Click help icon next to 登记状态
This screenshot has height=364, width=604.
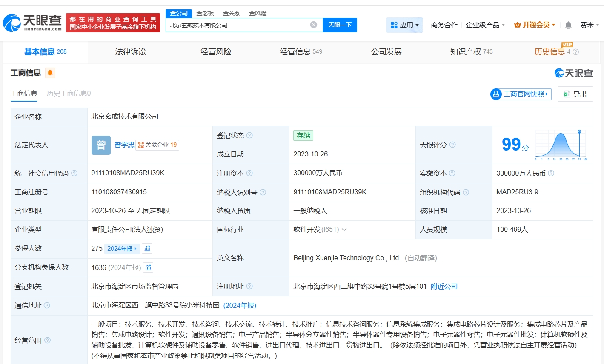[x=249, y=135]
